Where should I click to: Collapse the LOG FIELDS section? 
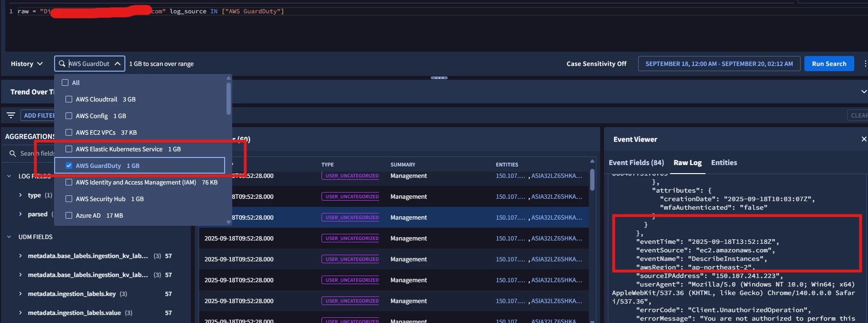click(9, 176)
